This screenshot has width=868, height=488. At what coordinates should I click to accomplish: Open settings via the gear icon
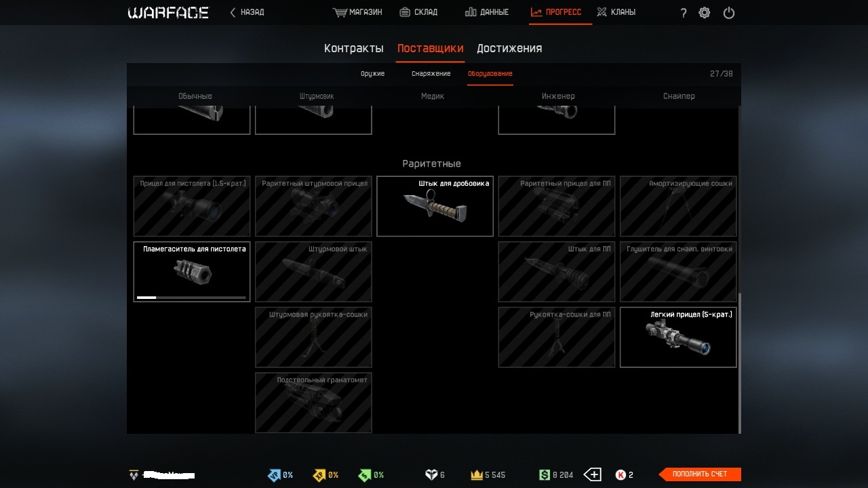click(705, 13)
